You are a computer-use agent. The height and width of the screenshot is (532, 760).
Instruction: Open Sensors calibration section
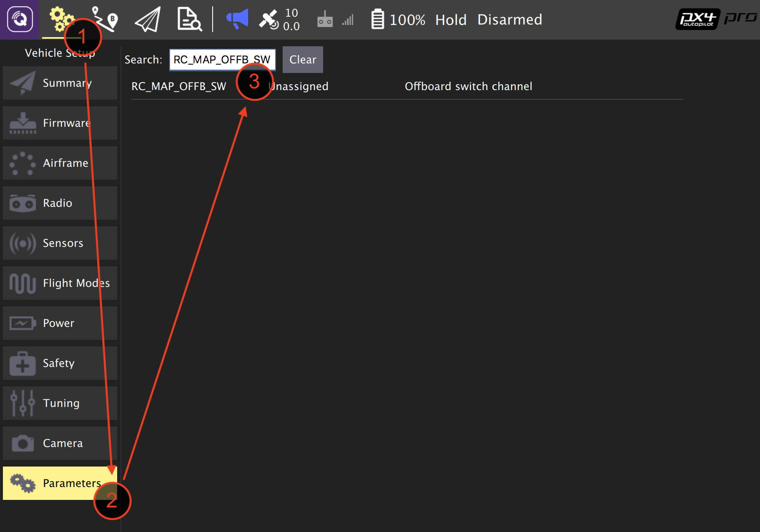coord(60,243)
